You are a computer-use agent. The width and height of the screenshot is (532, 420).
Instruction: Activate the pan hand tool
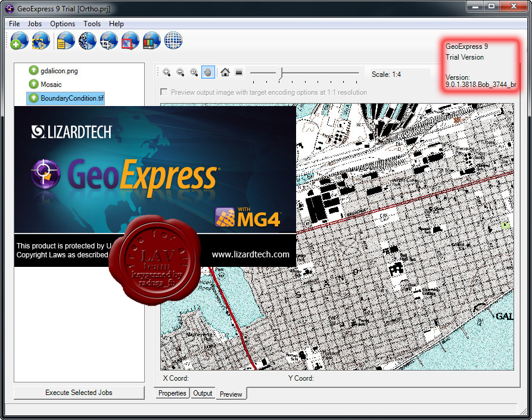(x=208, y=72)
